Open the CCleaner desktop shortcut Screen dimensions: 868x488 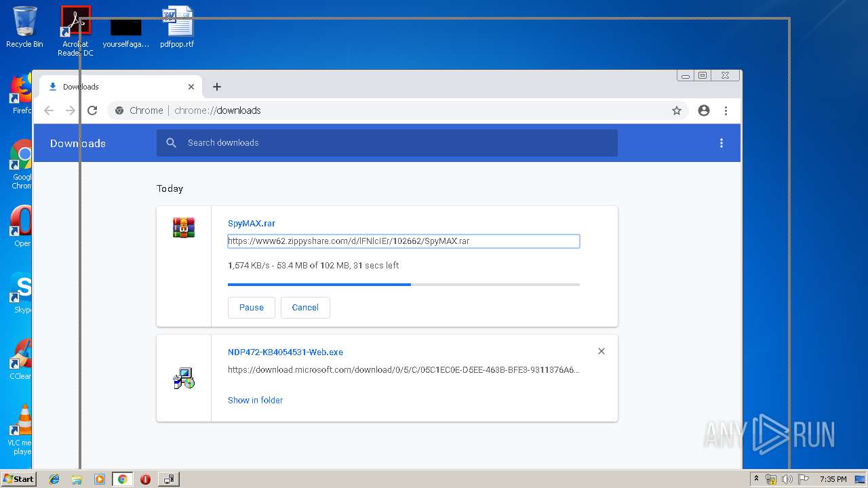click(x=22, y=360)
